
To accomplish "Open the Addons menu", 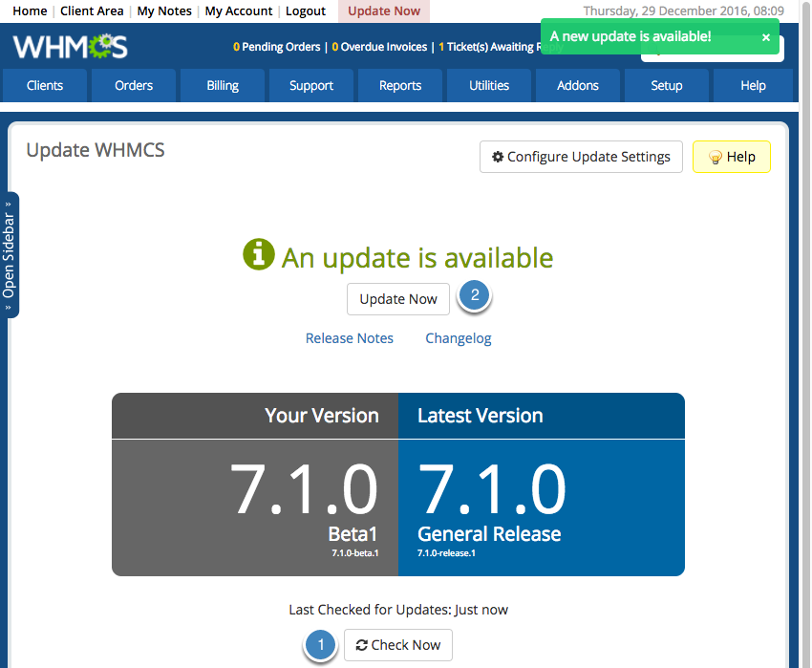I will [578, 85].
